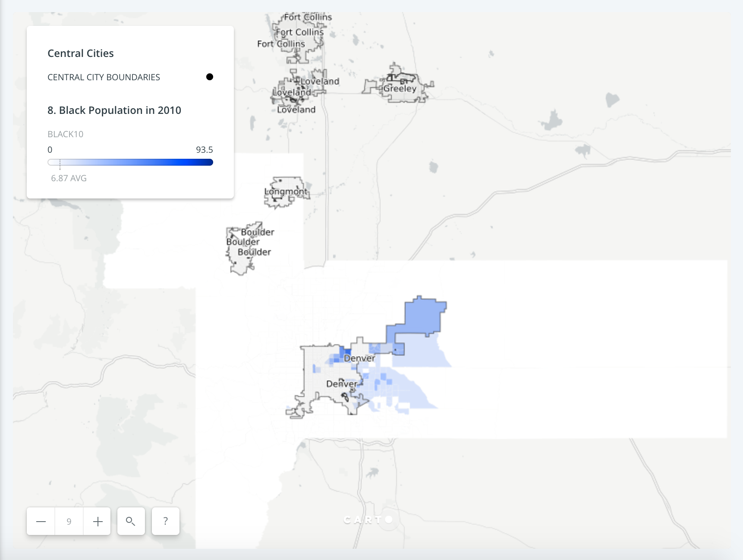Click the 8. Black Population in 2010 heading

click(x=114, y=110)
